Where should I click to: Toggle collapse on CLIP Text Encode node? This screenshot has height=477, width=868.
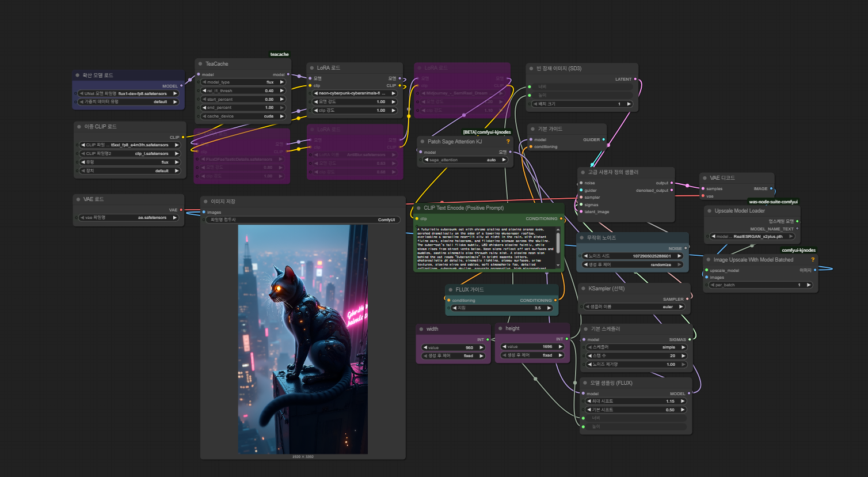[418, 207]
